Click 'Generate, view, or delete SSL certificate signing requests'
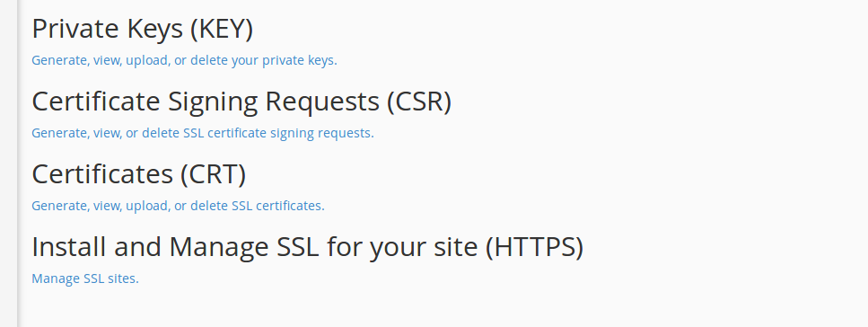The width and height of the screenshot is (868, 327). click(203, 133)
